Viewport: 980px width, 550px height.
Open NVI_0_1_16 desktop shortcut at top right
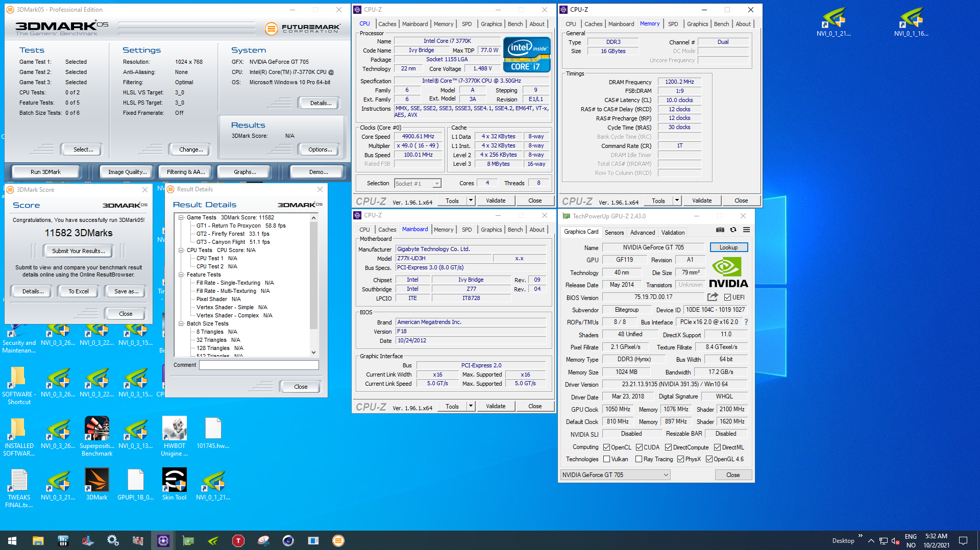pos(912,21)
